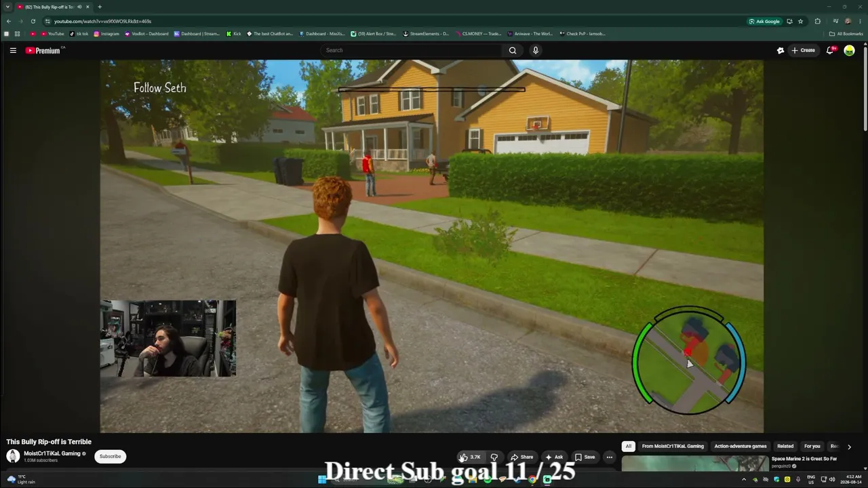This screenshot has width=868, height=488.
Task: Click the YouTube search input field
Action: click(411, 50)
